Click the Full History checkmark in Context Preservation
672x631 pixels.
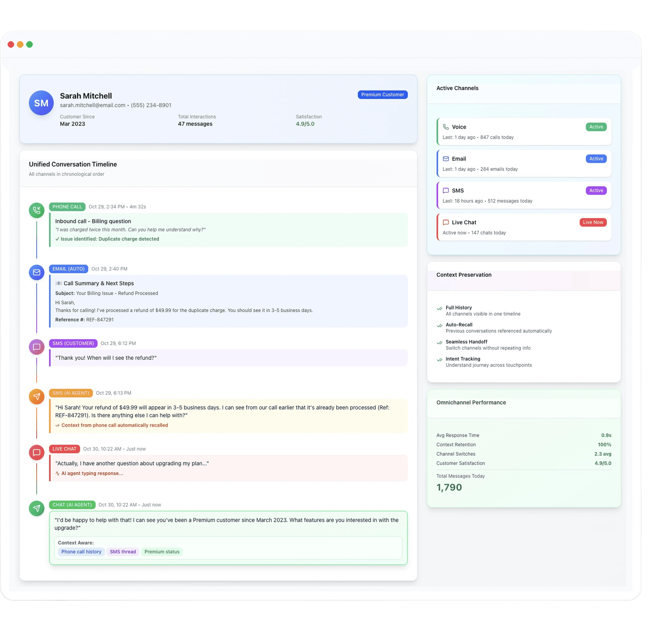coord(440,308)
